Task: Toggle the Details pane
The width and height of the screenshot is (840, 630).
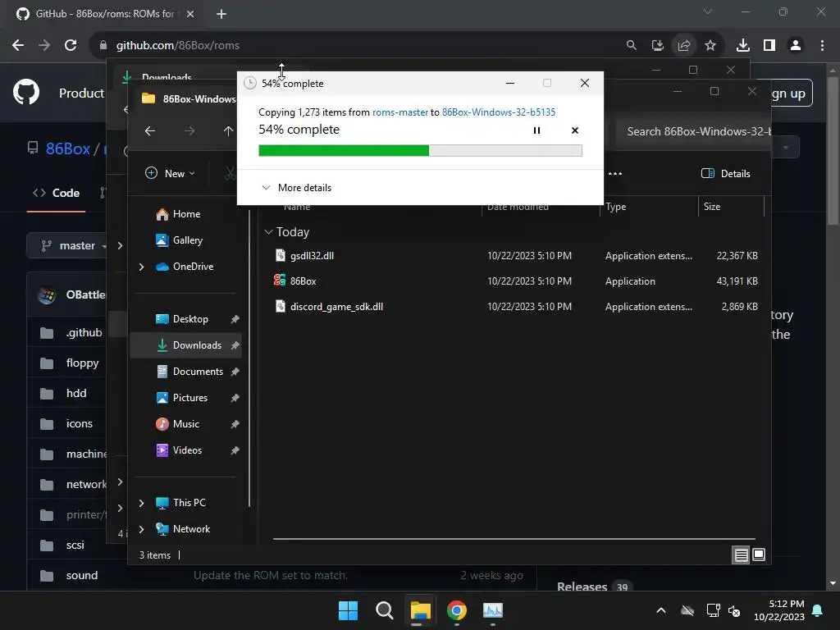Action: 725,174
